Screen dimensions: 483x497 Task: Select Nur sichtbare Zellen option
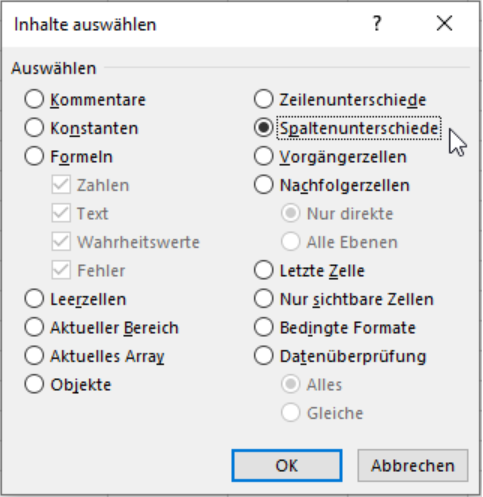click(x=263, y=299)
